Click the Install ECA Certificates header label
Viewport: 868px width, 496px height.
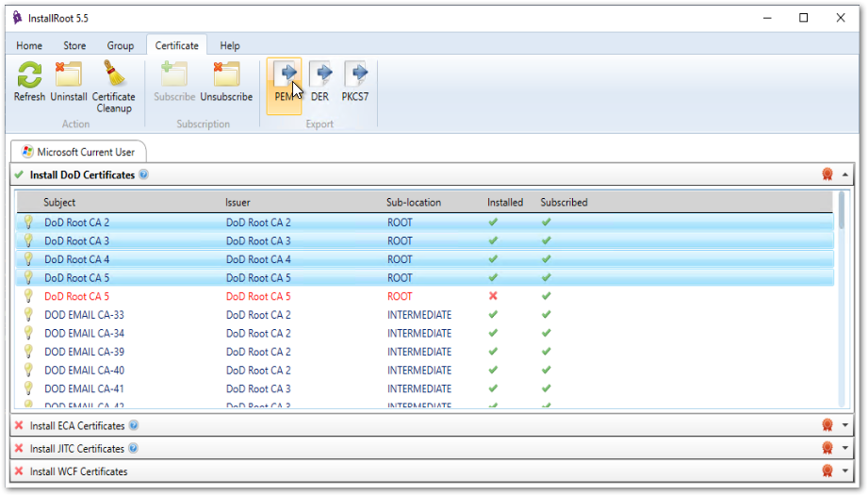(77, 425)
